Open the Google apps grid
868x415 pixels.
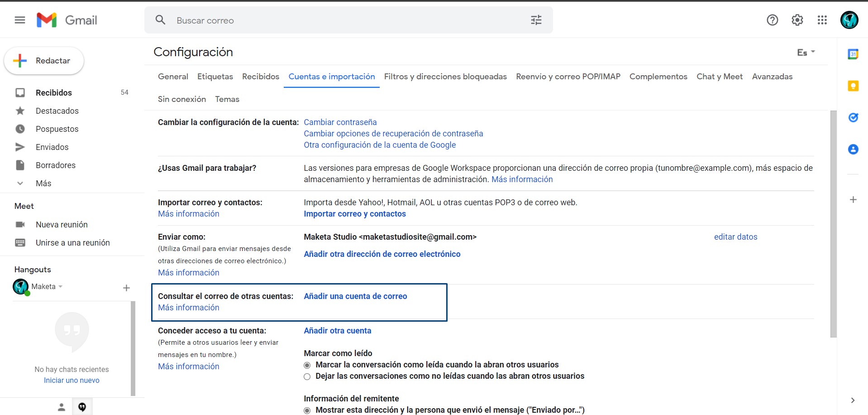(822, 20)
